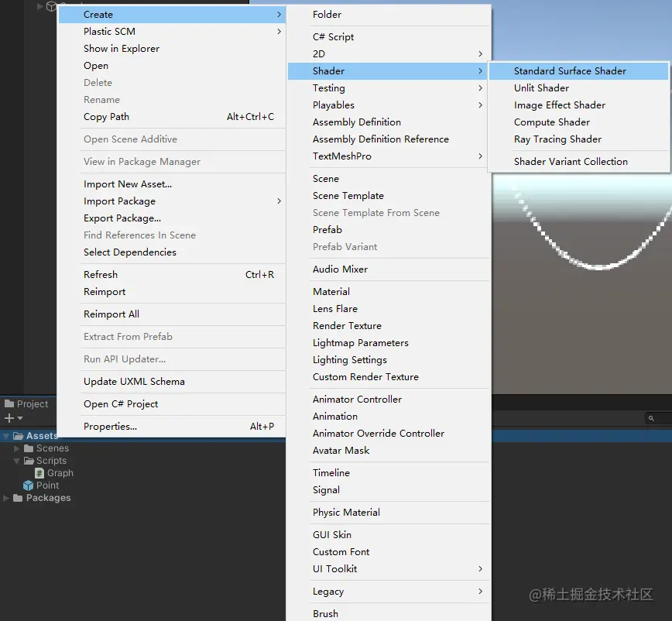
Task: Select C# Script menu item
Action: 389,37
